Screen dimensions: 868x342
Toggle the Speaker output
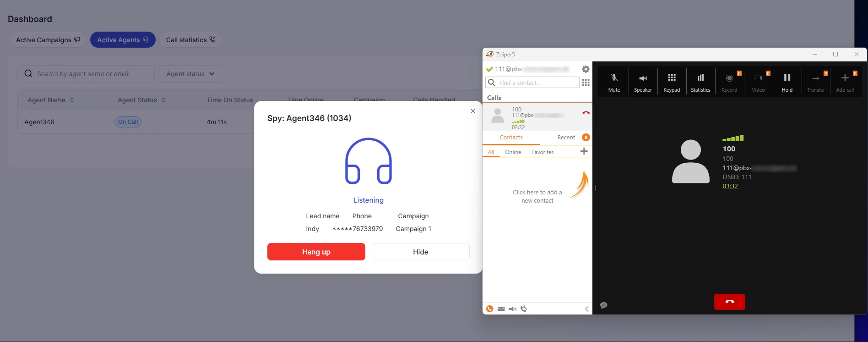click(643, 82)
